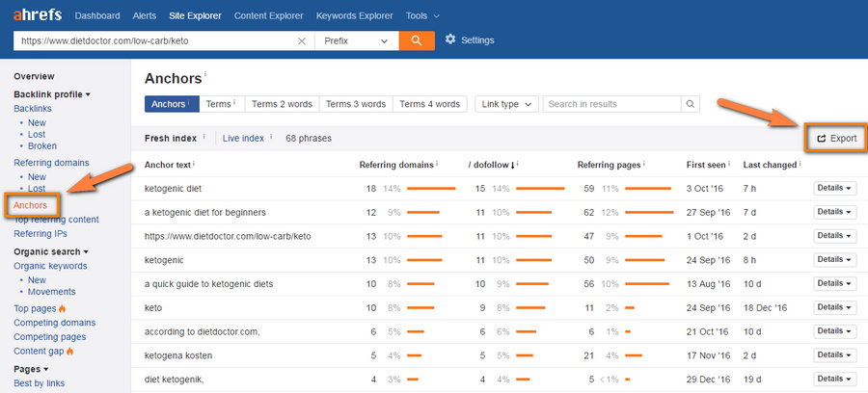The width and height of the screenshot is (868, 393).
Task: Open Dashboard in top navigation
Action: click(97, 15)
